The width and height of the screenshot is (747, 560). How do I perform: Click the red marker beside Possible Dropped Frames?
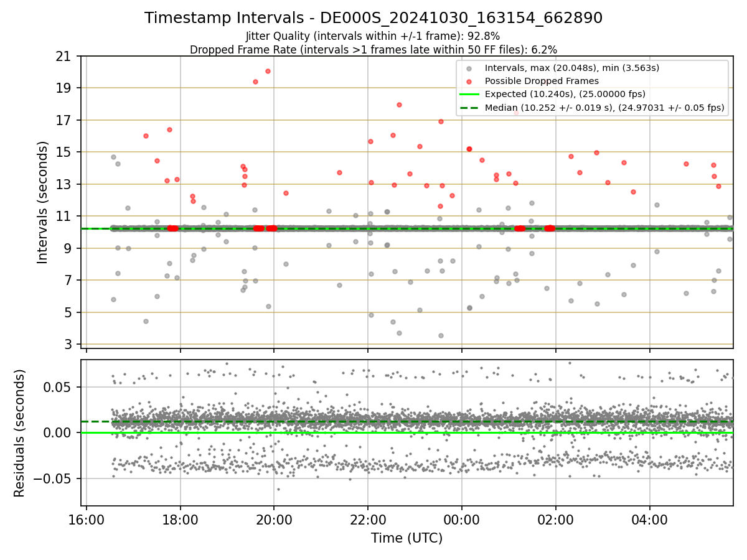(469, 81)
